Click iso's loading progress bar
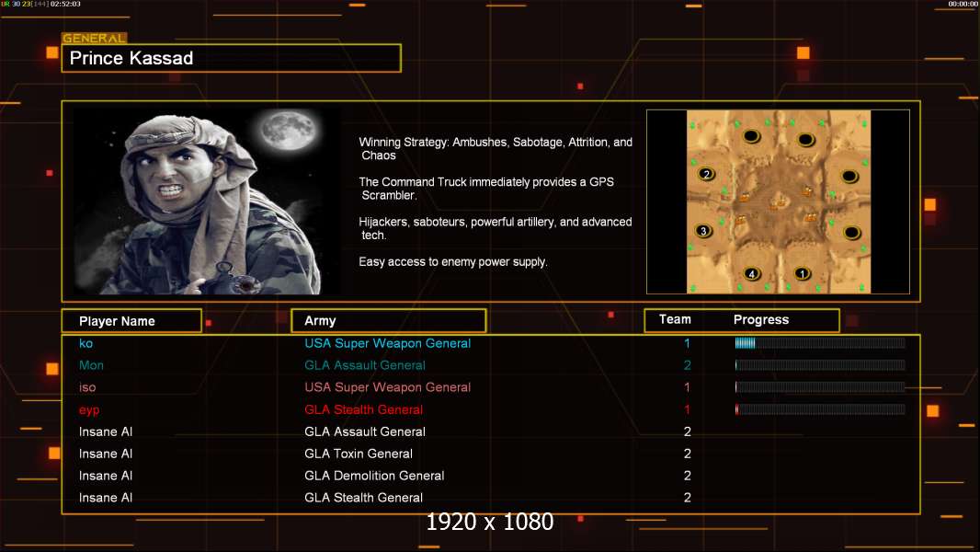Image resolution: width=980 pixels, height=552 pixels. point(820,387)
